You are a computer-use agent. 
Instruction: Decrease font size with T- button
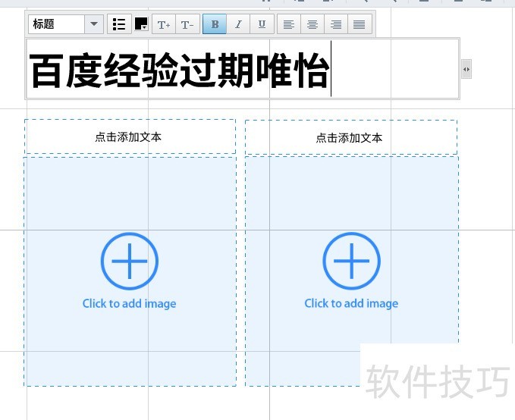pyautogui.click(x=187, y=24)
